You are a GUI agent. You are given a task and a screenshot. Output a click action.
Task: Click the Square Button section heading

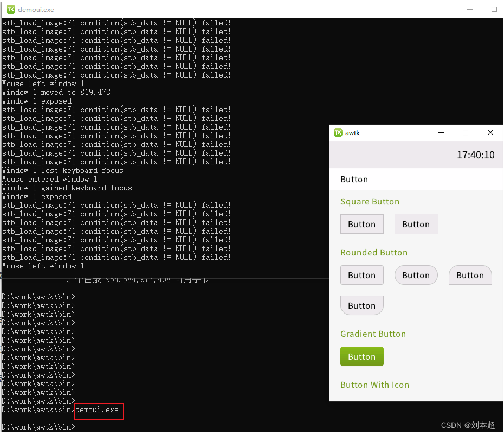(x=370, y=201)
